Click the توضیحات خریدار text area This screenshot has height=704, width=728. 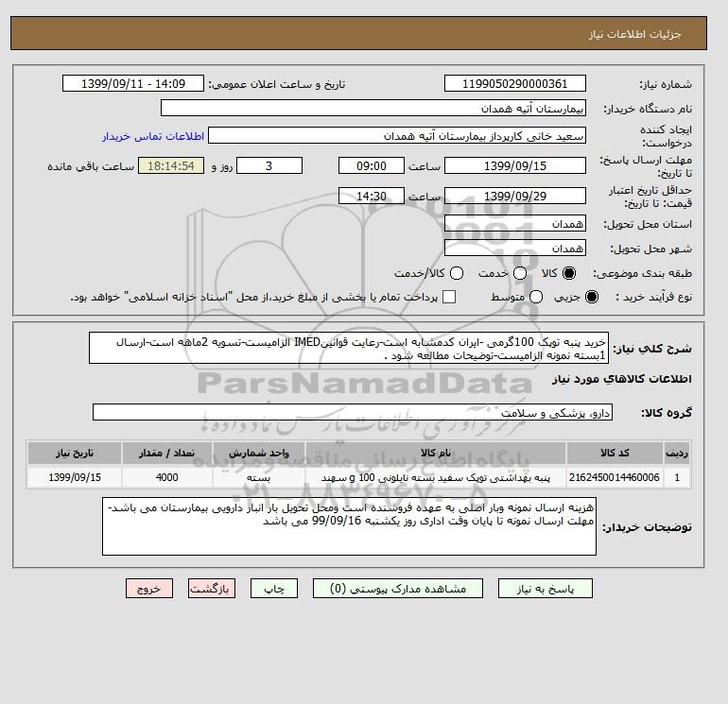click(x=349, y=526)
